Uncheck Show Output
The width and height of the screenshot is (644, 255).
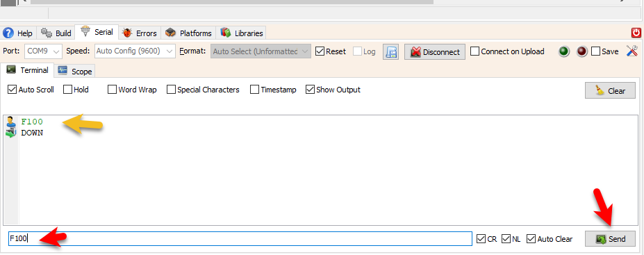pyautogui.click(x=310, y=90)
